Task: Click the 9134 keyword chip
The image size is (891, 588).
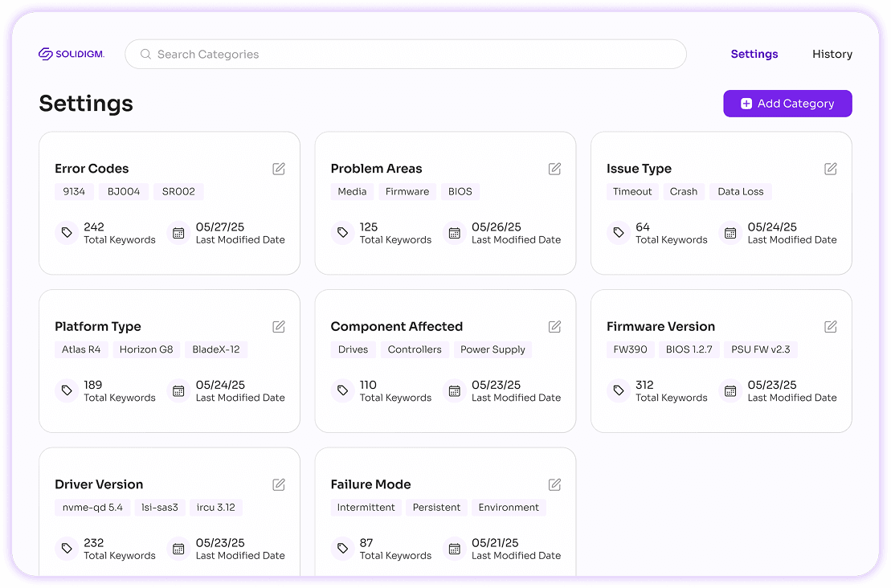Action: [74, 191]
